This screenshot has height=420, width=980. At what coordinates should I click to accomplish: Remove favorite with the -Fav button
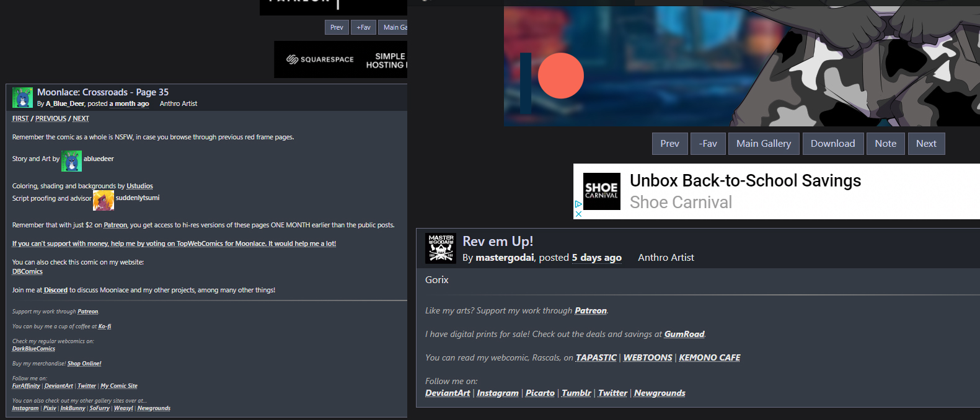(x=708, y=144)
